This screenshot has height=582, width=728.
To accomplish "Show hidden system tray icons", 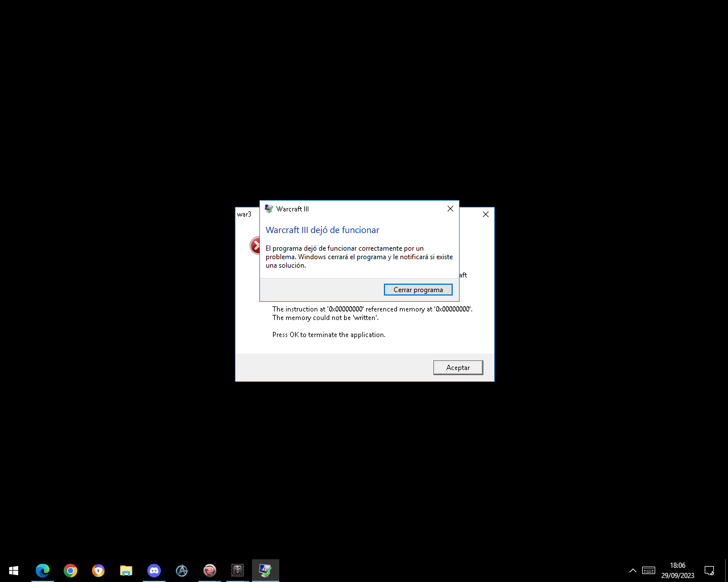I will pyautogui.click(x=633, y=570).
